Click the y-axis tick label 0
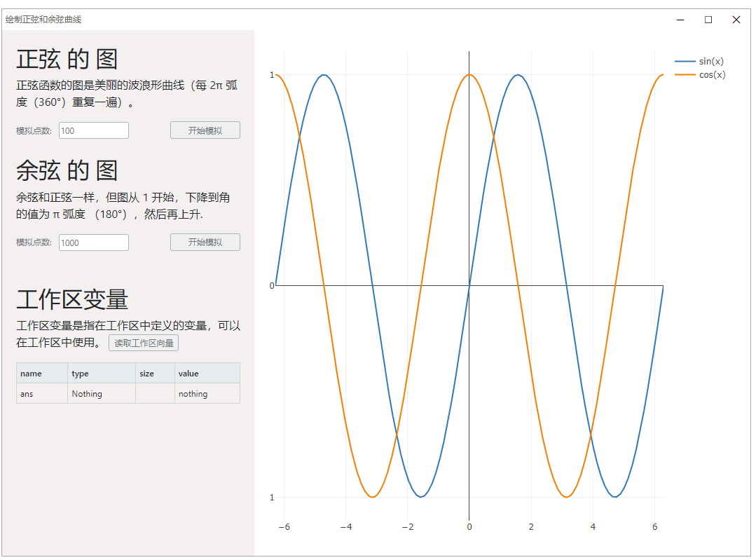 tap(272, 285)
